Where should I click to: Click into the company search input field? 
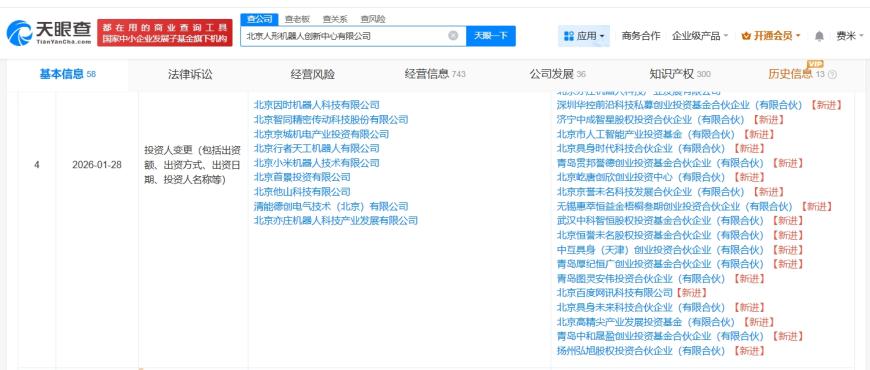point(344,36)
